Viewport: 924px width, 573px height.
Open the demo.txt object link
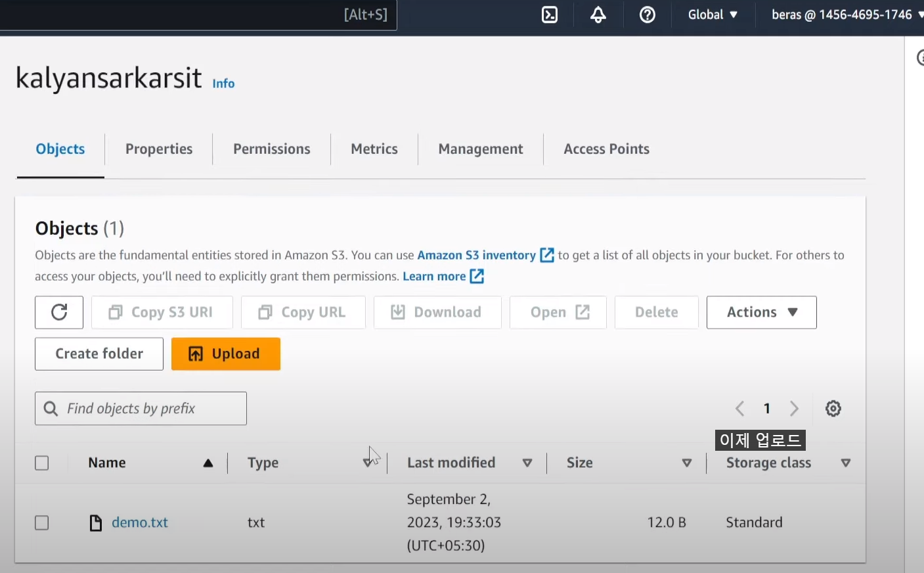click(140, 523)
